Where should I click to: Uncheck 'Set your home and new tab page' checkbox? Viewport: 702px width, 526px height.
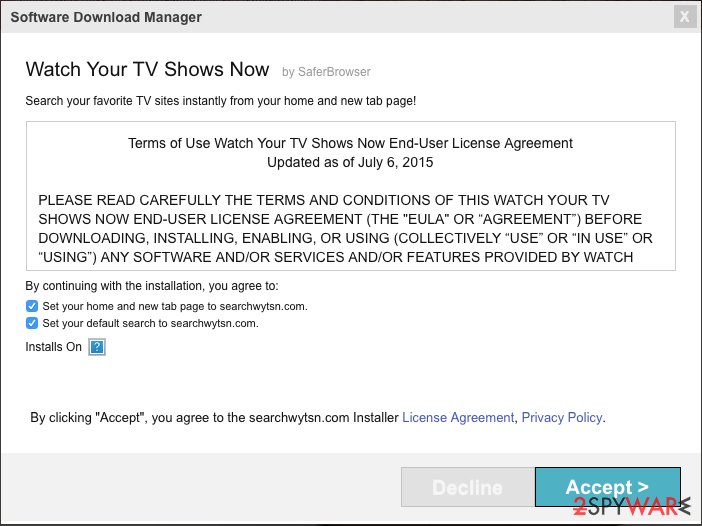[32, 306]
